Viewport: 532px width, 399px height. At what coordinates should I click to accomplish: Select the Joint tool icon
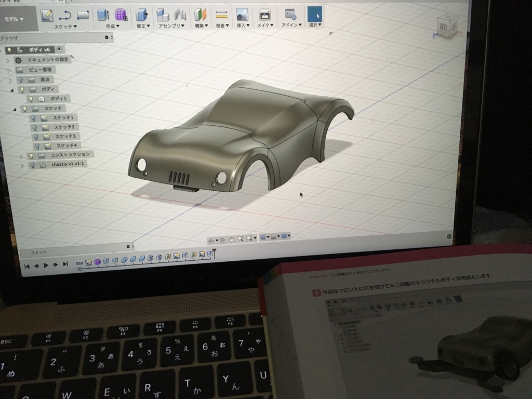(180, 15)
